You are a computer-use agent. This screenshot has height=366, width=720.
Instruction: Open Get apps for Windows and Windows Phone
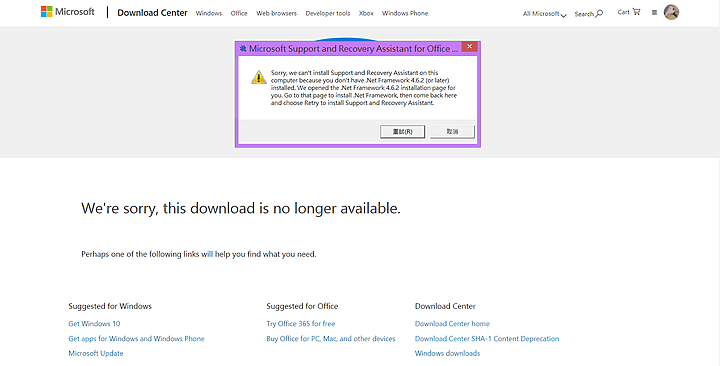coord(136,338)
